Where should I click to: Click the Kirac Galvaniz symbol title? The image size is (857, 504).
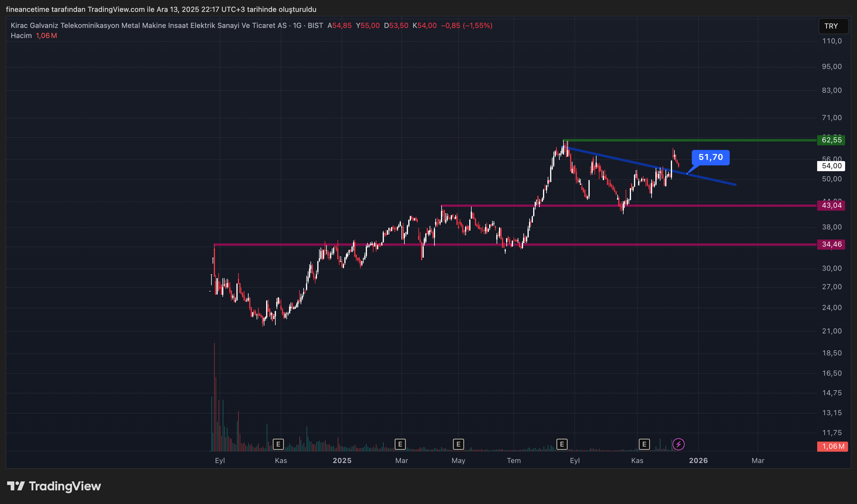click(148, 26)
